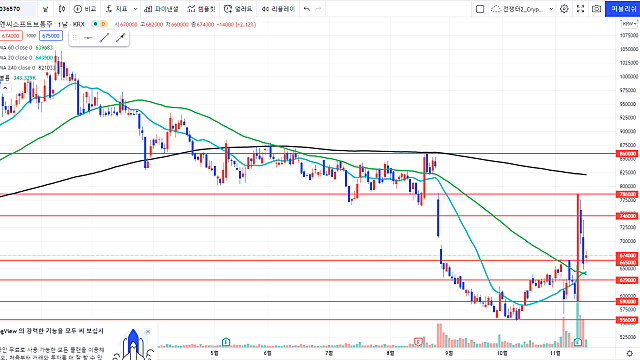640x360 pixels.
Task: Expand the saved layout name dropdown
Action: [x=551, y=9]
